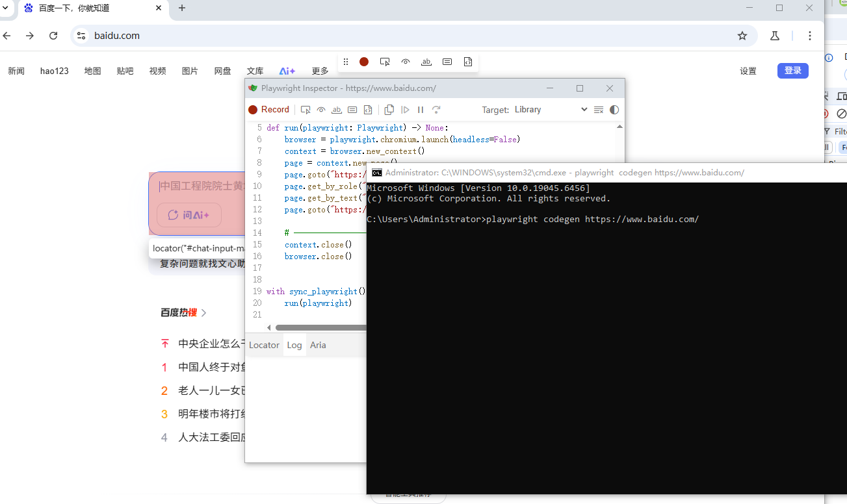The height and width of the screenshot is (504, 847).
Task: Click Chrome Labs flask icon
Action: pyautogui.click(x=775, y=36)
